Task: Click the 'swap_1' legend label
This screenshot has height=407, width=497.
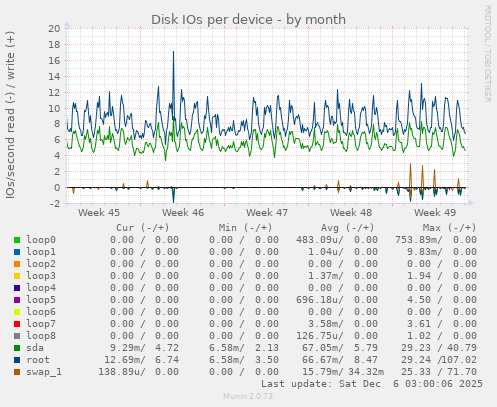Action: tap(44, 372)
